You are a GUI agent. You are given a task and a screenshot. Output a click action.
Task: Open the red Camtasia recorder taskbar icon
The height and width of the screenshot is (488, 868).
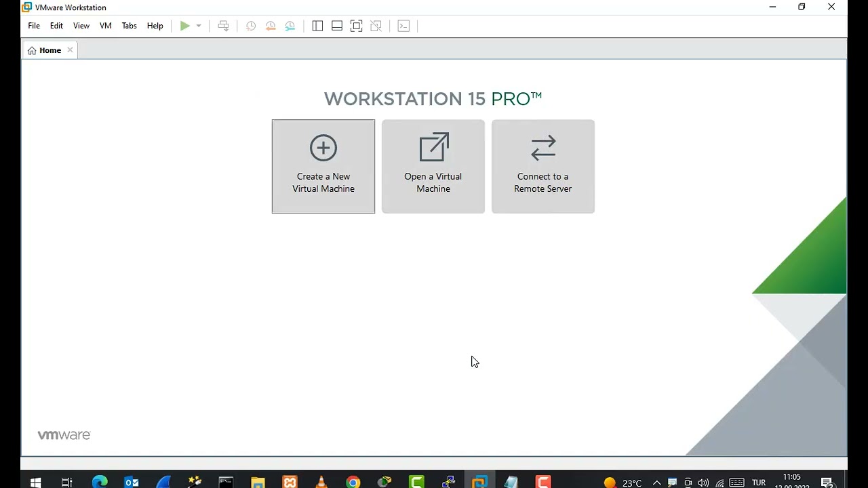click(x=543, y=482)
